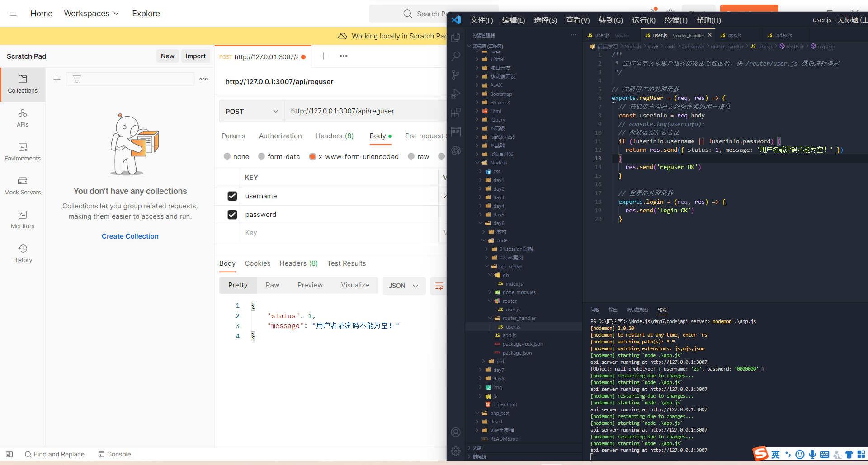Click the request URL input field

[x=365, y=111]
